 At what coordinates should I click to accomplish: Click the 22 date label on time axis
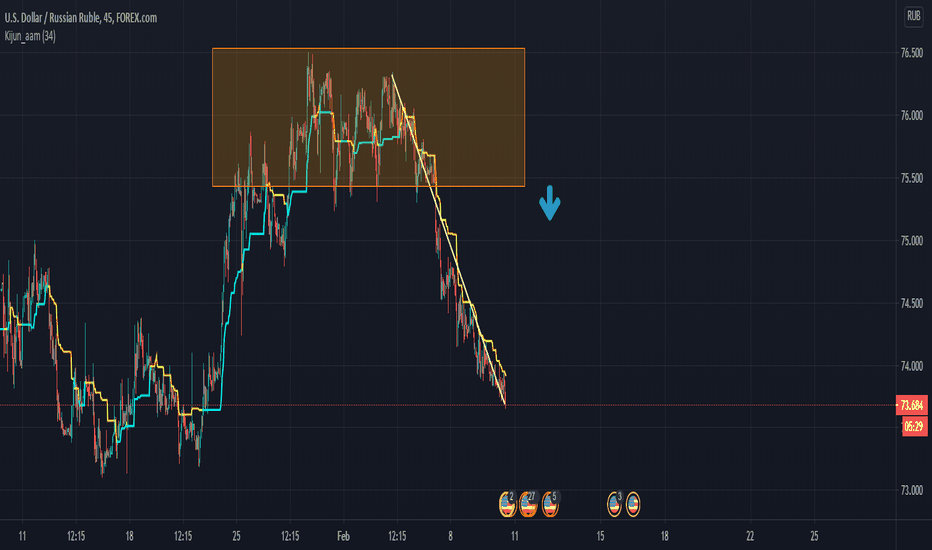click(x=750, y=536)
